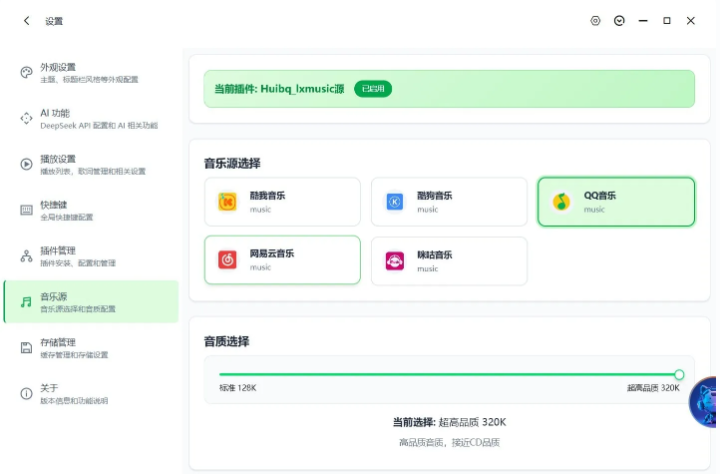Select 酷狗音乐 as music source
The width and height of the screenshot is (720, 474).
click(x=449, y=202)
